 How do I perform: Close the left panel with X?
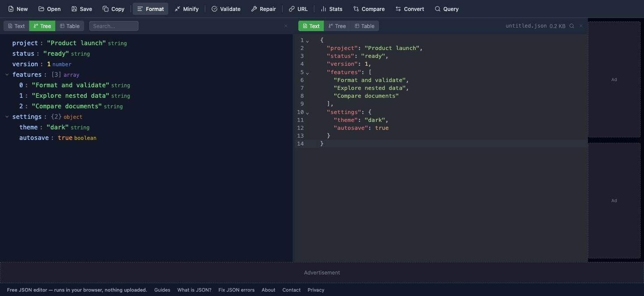286,26
